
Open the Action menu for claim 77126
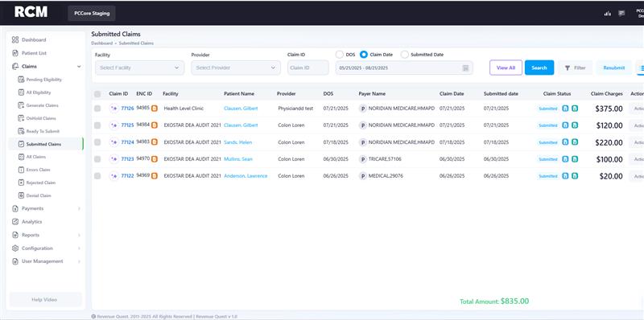pyautogui.click(x=637, y=109)
